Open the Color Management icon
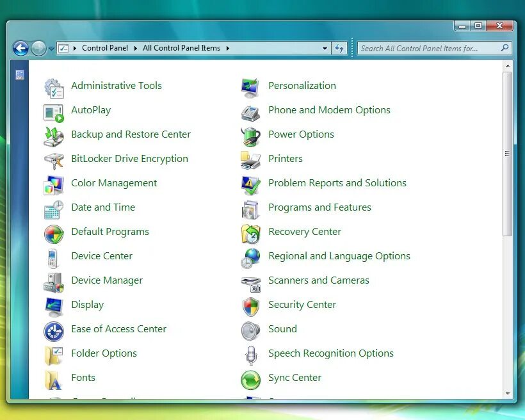Image resolution: width=525 pixels, height=420 pixels. (54, 185)
